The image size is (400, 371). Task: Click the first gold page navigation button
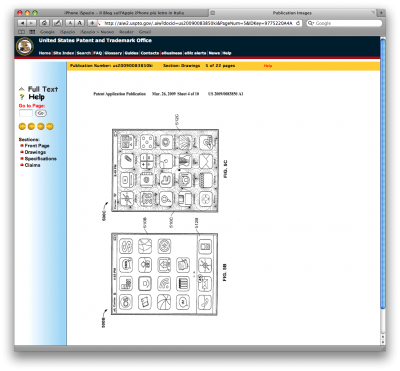point(22,126)
